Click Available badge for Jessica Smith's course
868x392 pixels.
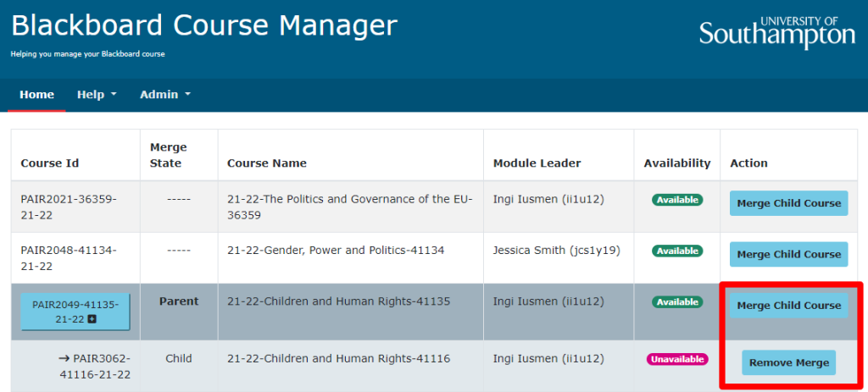click(677, 251)
